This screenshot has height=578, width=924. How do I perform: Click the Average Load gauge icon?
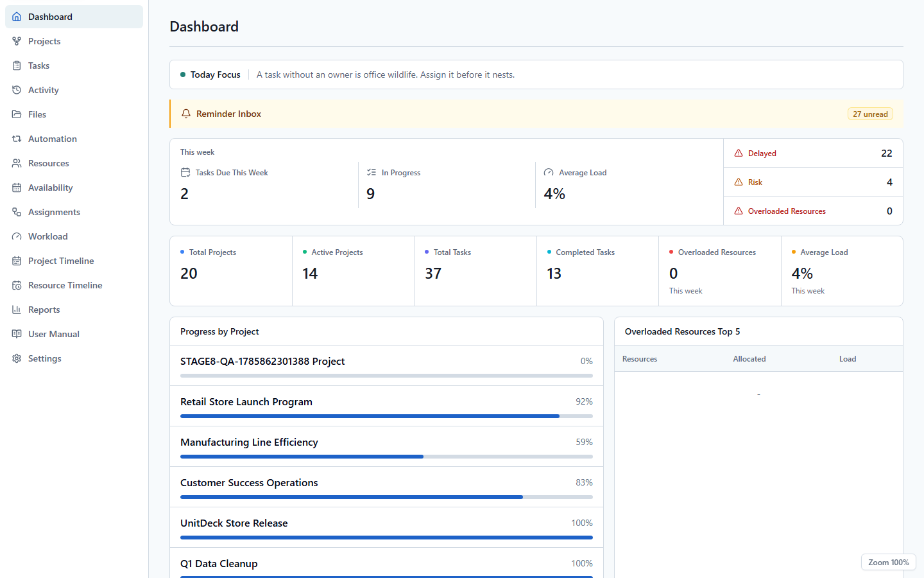click(x=549, y=172)
